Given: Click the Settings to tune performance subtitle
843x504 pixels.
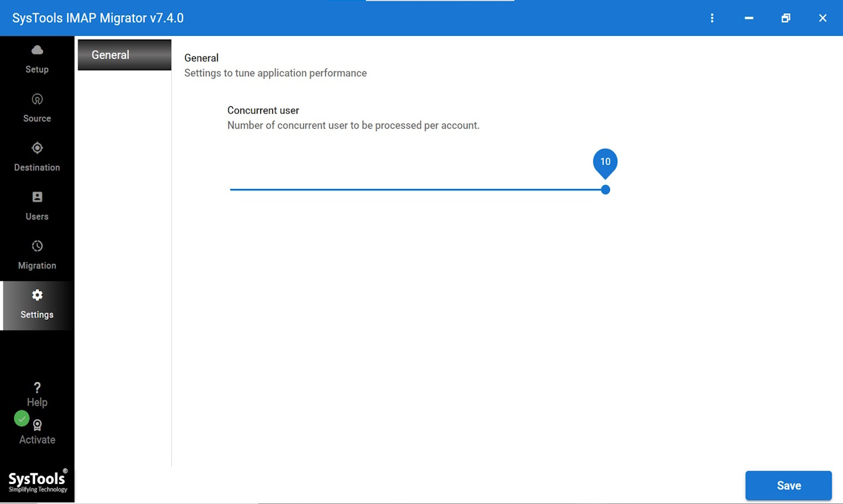Looking at the screenshot, I should 275,73.
